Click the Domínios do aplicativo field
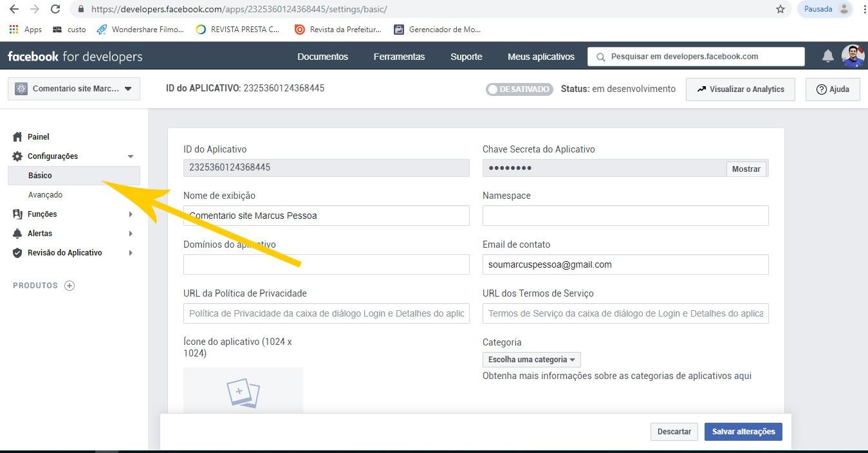The image size is (868, 453). (x=326, y=264)
